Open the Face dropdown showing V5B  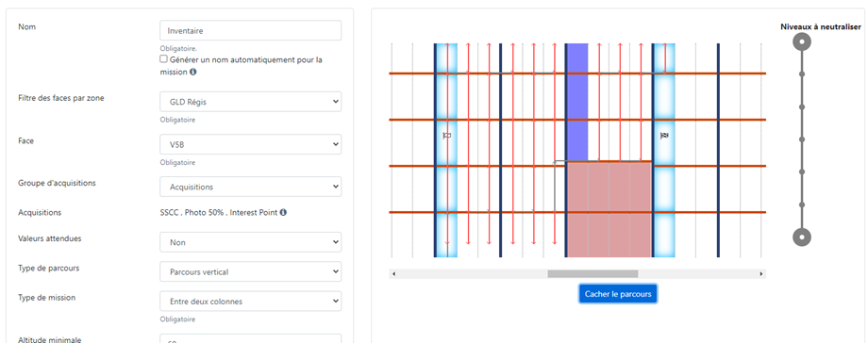(250, 144)
